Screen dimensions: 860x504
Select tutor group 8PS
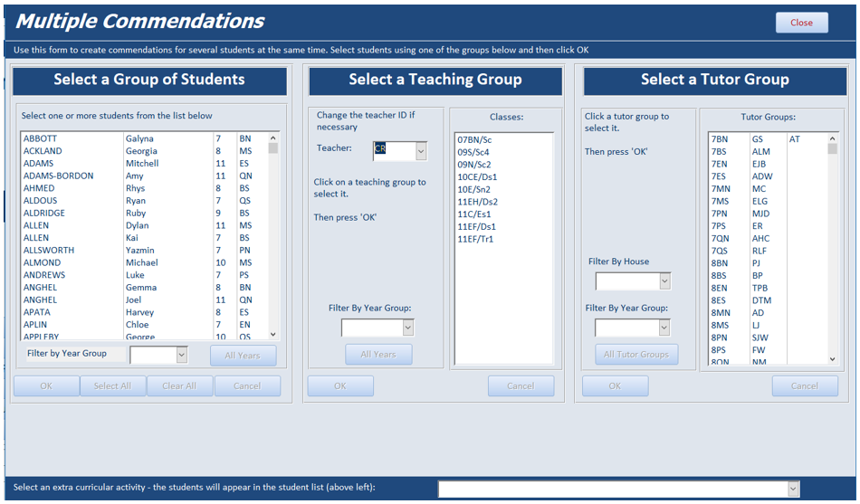tap(769, 350)
